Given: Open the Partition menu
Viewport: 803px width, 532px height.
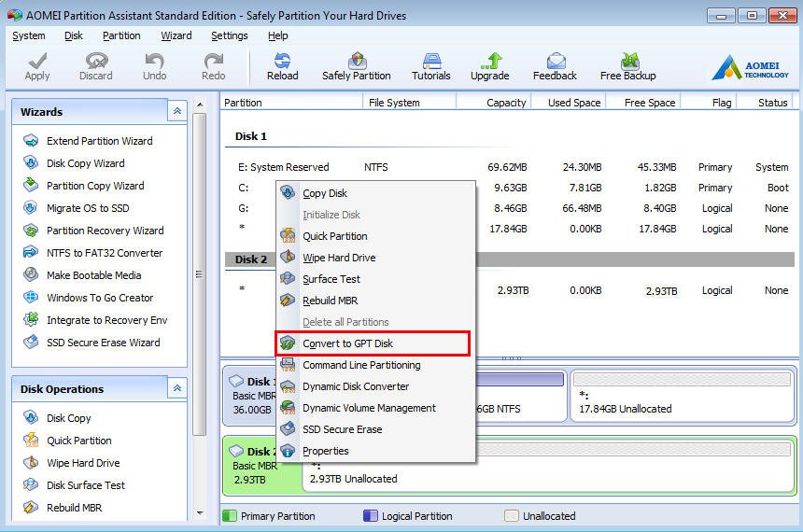Looking at the screenshot, I should (121, 35).
